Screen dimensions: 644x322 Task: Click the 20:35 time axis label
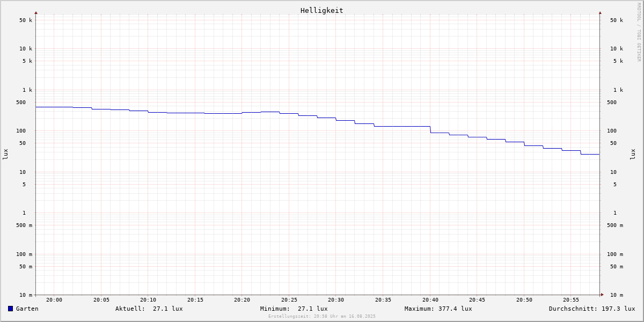(x=383, y=300)
